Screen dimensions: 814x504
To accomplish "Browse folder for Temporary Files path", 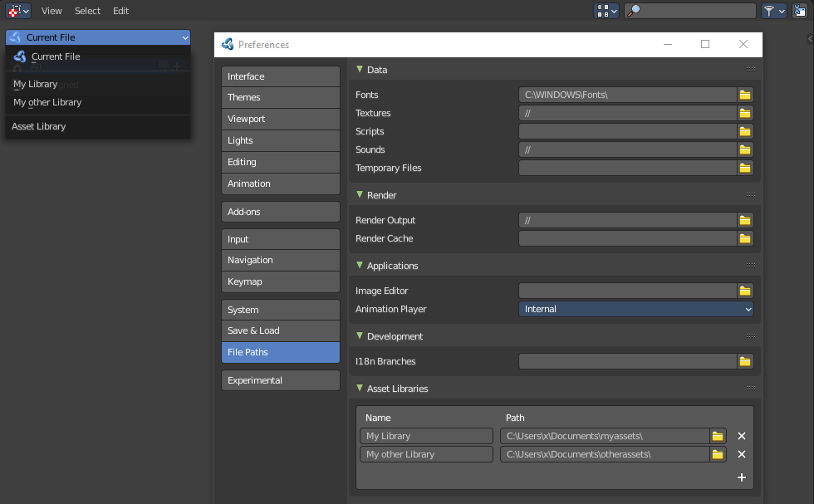I will (745, 168).
